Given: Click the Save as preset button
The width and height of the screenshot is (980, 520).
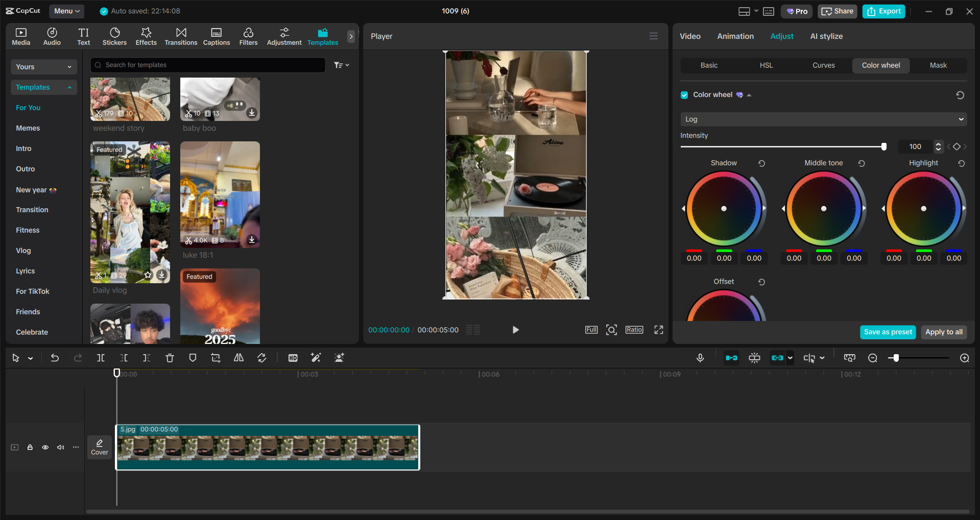Looking at the screenshot, I should 888,332.
